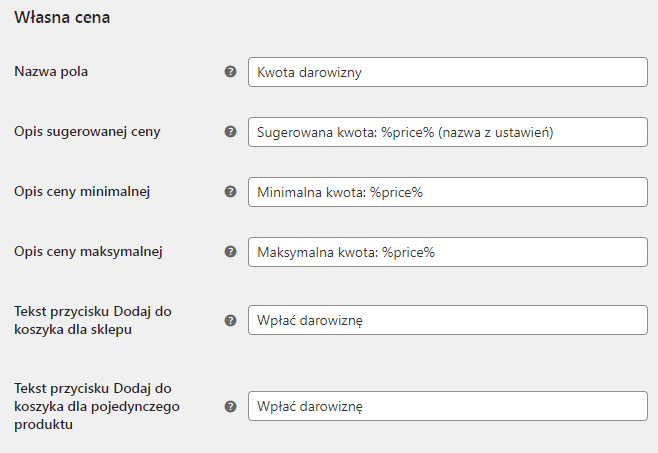Click help icon for pojedynczego produktu button text
Screen dimensions: 658x453
click(230, 406)
